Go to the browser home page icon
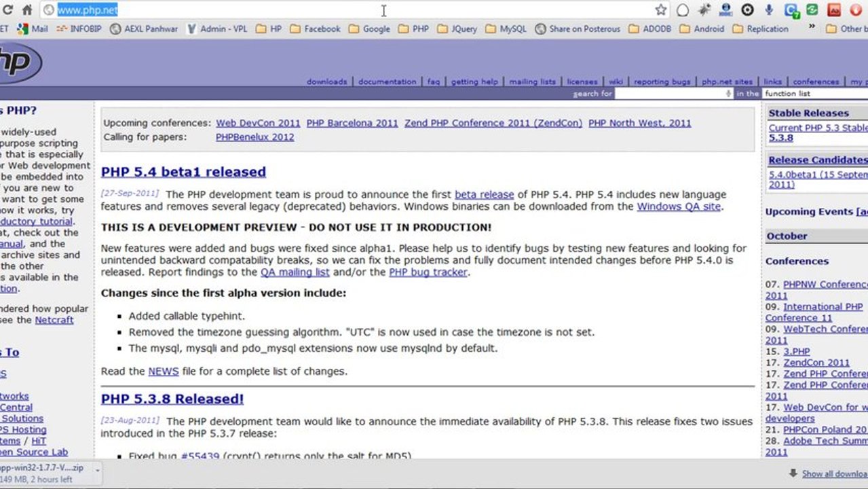The width and height of the screenshot is (868, 489). 27,10
